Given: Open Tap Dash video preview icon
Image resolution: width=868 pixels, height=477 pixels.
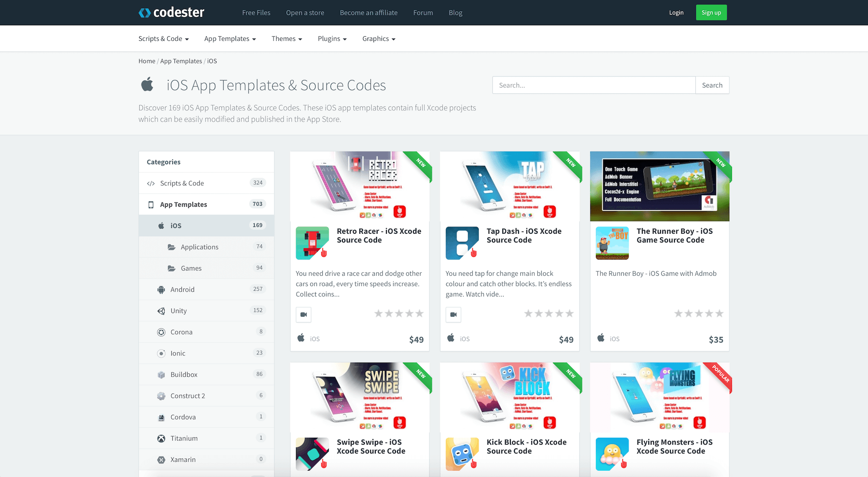Looking at the screenshot, I should click(453, 315).
